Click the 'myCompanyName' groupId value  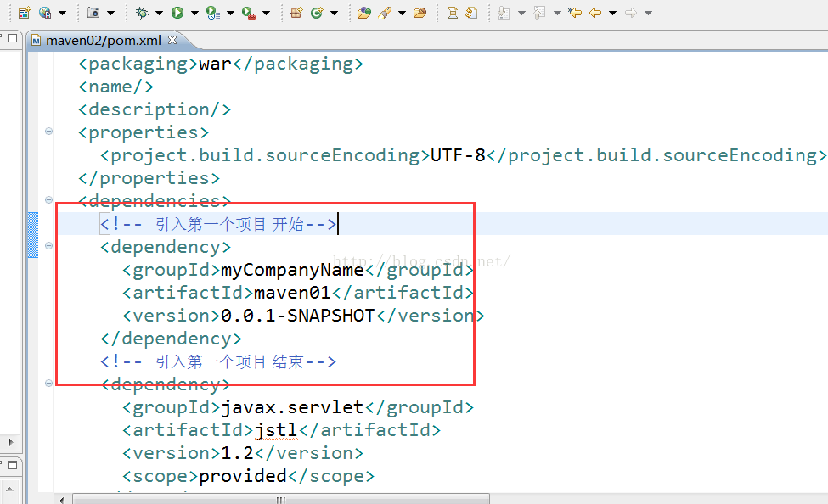292,270
